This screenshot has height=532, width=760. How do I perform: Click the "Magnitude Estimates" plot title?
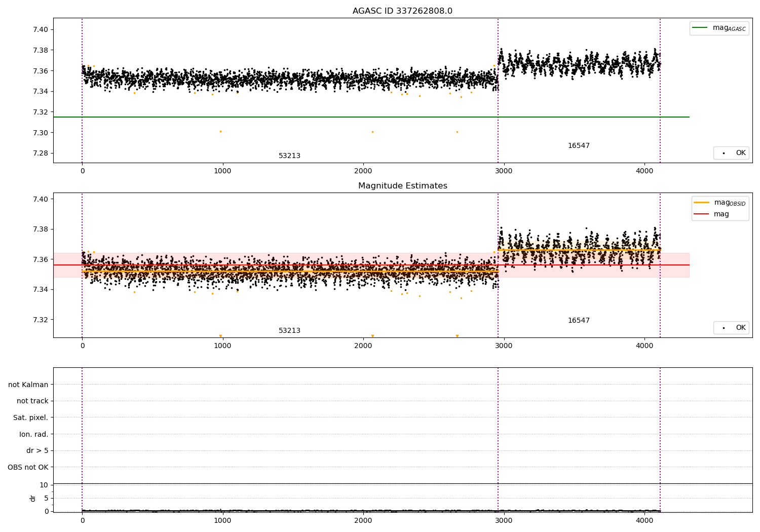[x=402, y=186]
